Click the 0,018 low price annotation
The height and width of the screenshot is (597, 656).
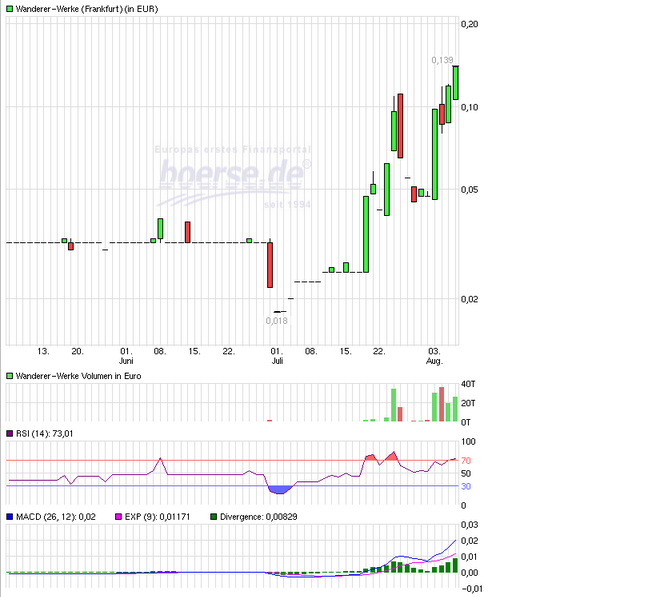pyautogui.click(x=277, y=321)
